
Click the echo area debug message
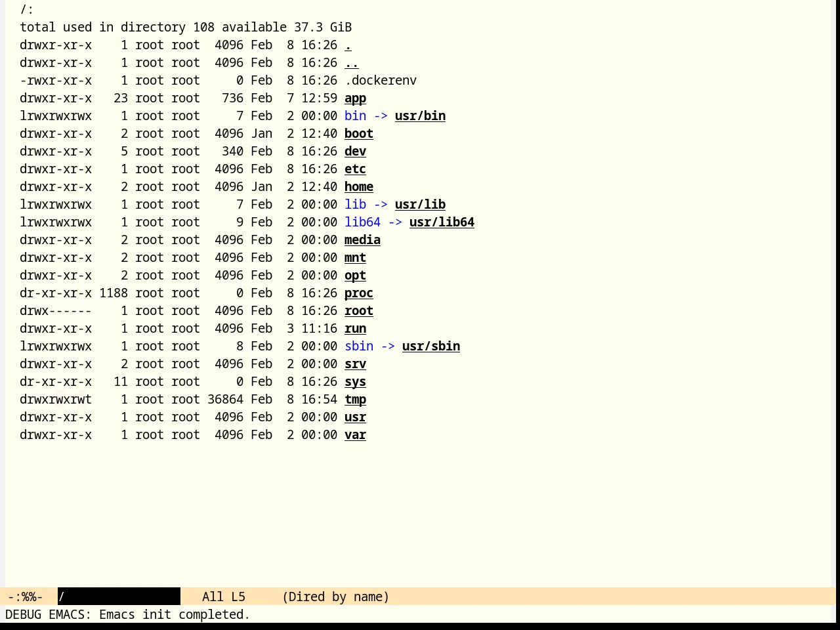(x=127, y=615)
